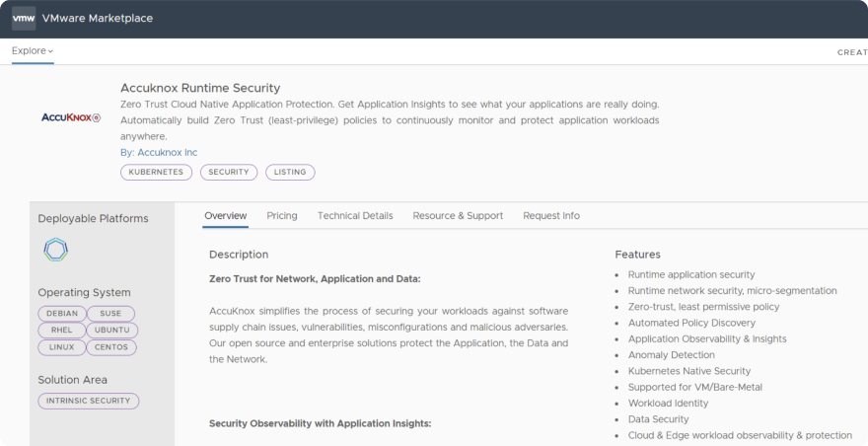The width and height of the screenshot is (868, 446).
Task: Click the Solution Area heading
Action: click(73, 380)
